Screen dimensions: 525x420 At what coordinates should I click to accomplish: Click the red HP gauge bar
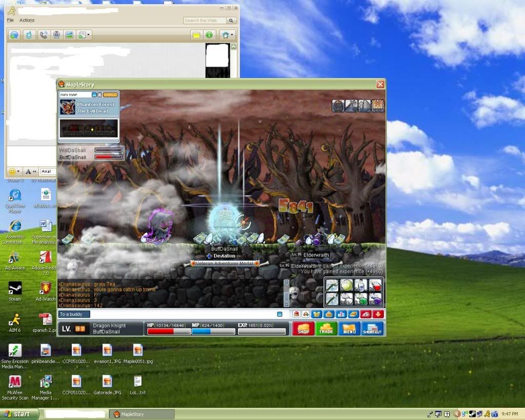point(169,331)
